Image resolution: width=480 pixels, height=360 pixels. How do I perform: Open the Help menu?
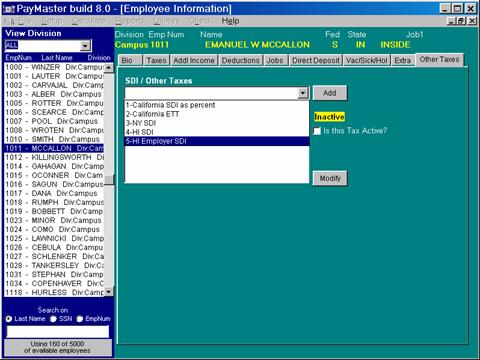coord(230,21)
